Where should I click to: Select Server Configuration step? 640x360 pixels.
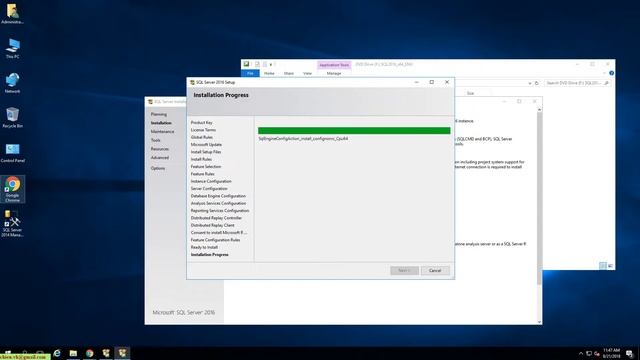coord(209,189)
